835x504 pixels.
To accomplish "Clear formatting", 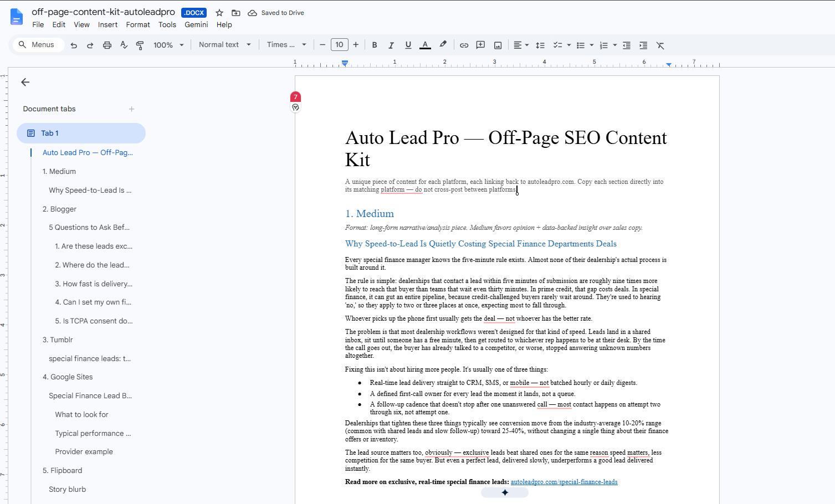I will 660,45.
